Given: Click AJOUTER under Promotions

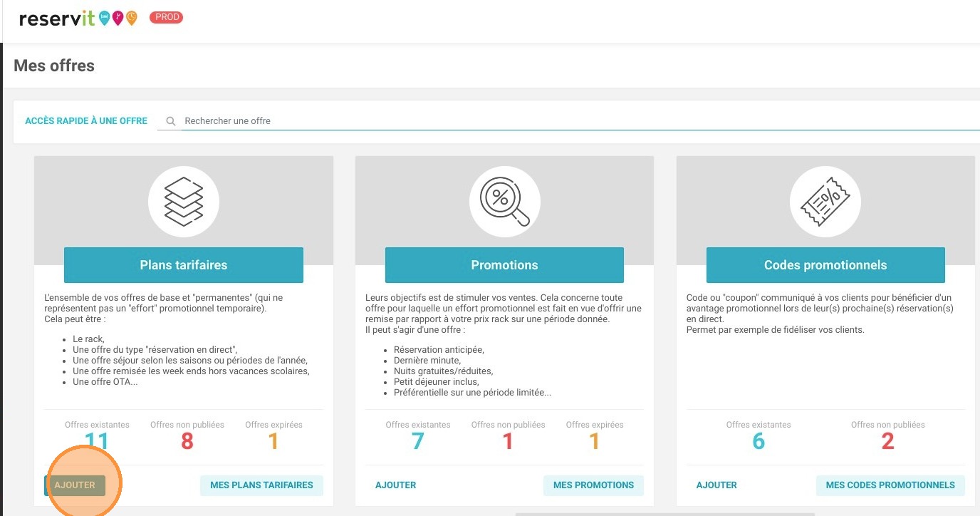Looking at the screenshot, I should (396, 485).
